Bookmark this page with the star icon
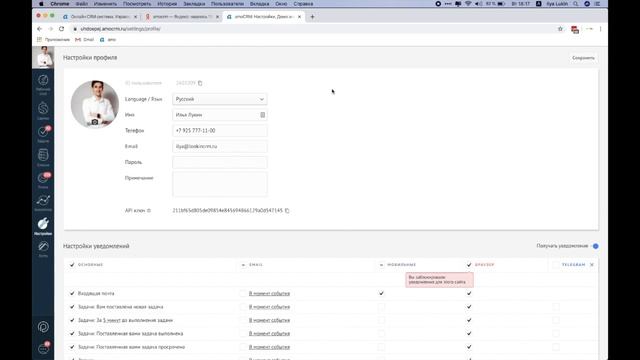The height and width of the screenshot is (360, 640). pos(560,29)
